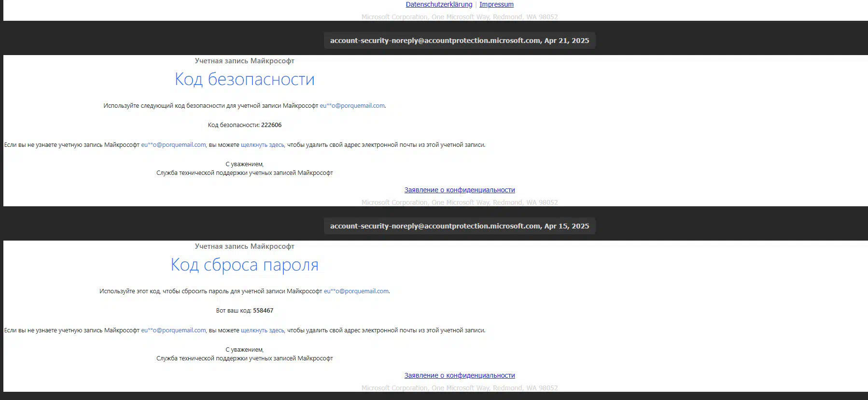This screenshot has width=868, height=400.
Task: Click the Microsoft Corporation address under the Impressum link
Action: pyautogui.click(x=460, y=17)
